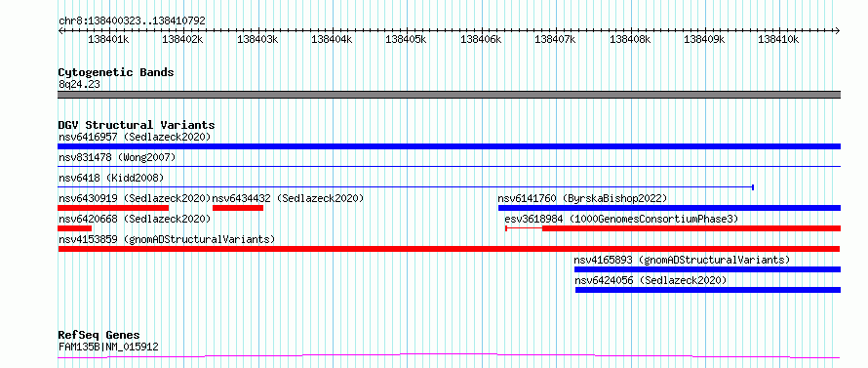Click the 138407k ruler tick label

coord(555,39)
